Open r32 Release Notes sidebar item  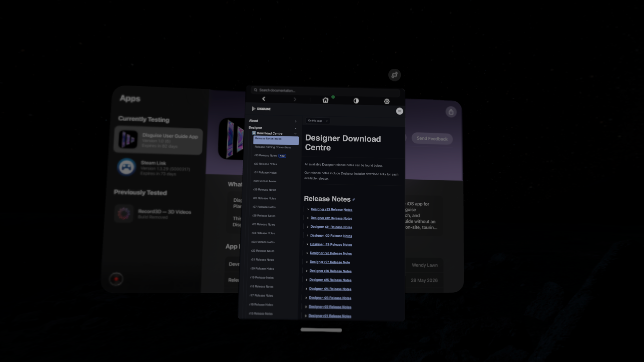tap(265, 164)
